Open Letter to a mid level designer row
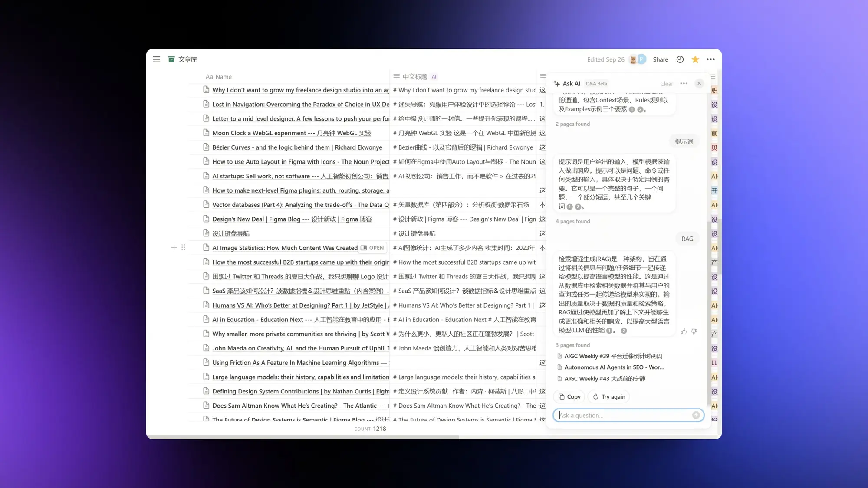Image resolution: width=868 pixels, height=488 pixels. (301, 118)
